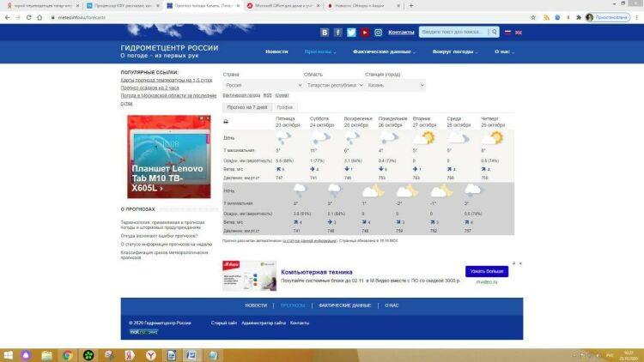The image size is (644, 362).
Task: Click the site search text field
Action: click(x=453, y=33)
